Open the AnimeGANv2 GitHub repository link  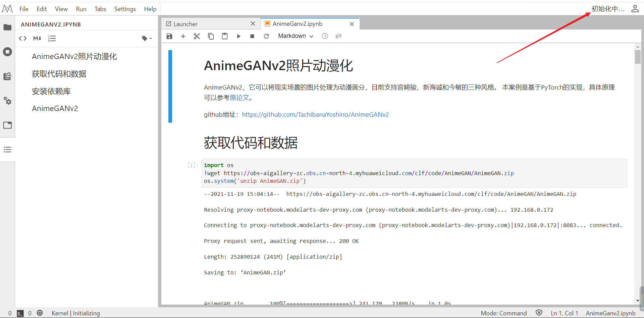pyautogui.click(x=315, y=115)
